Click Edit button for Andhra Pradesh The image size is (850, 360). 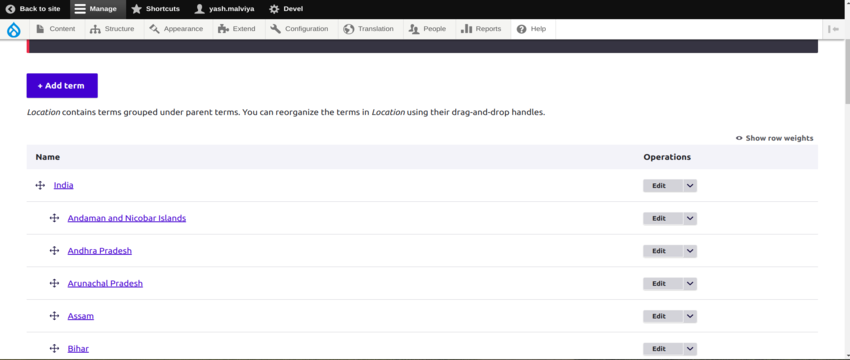[663, 251]
